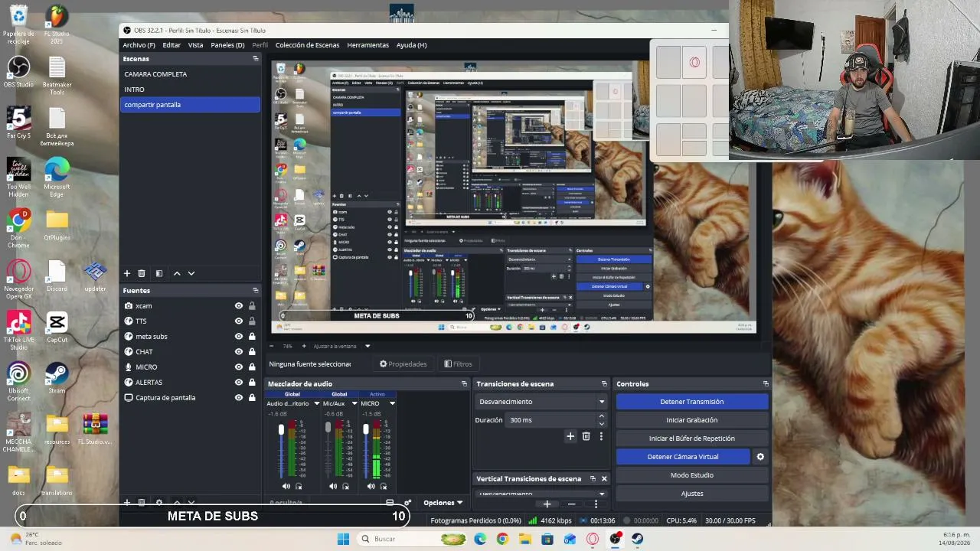This screenshot has width=980, height=551.
Task: Open the Vista menu
Action: (x=196, y=45)
